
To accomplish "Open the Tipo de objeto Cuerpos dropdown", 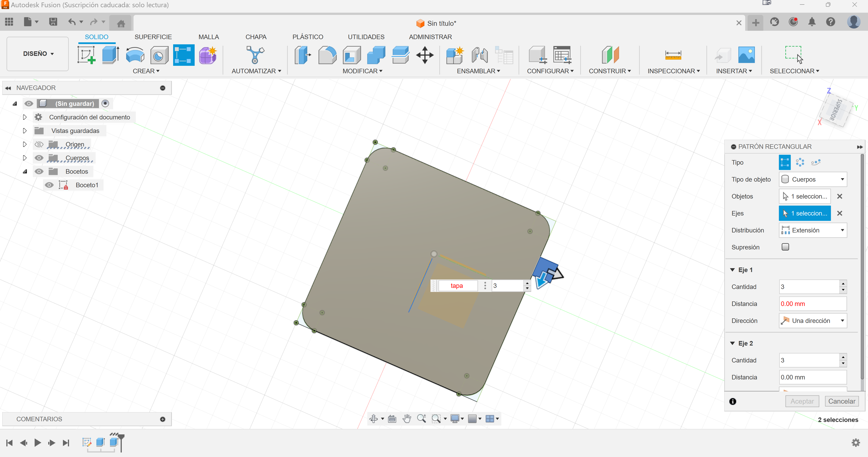I will pyautogui.click(x=813, y=179).
